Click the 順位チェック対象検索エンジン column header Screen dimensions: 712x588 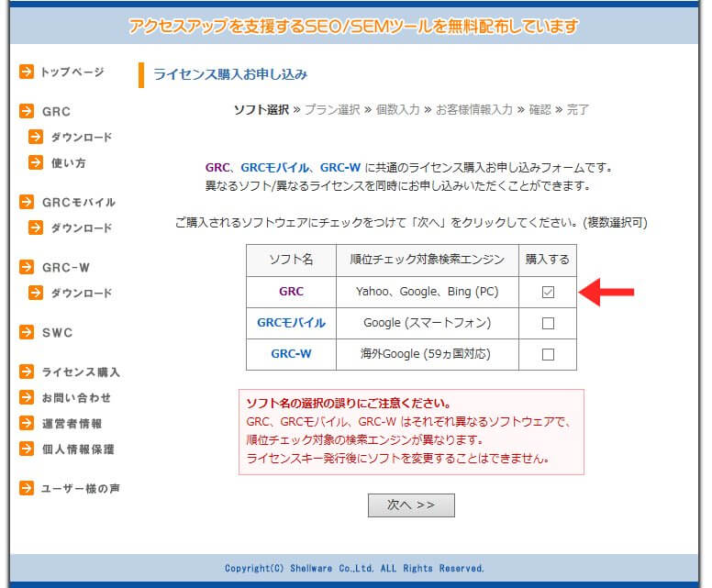pyautogui.click(x=428, y=261)
